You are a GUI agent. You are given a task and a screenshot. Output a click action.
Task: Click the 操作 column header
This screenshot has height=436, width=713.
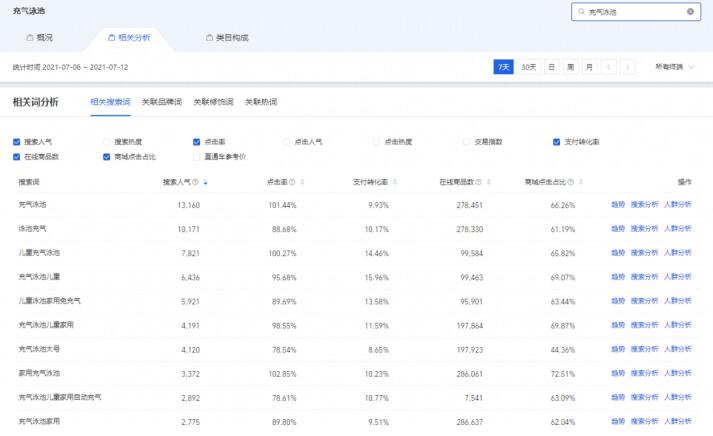[684, 182]
